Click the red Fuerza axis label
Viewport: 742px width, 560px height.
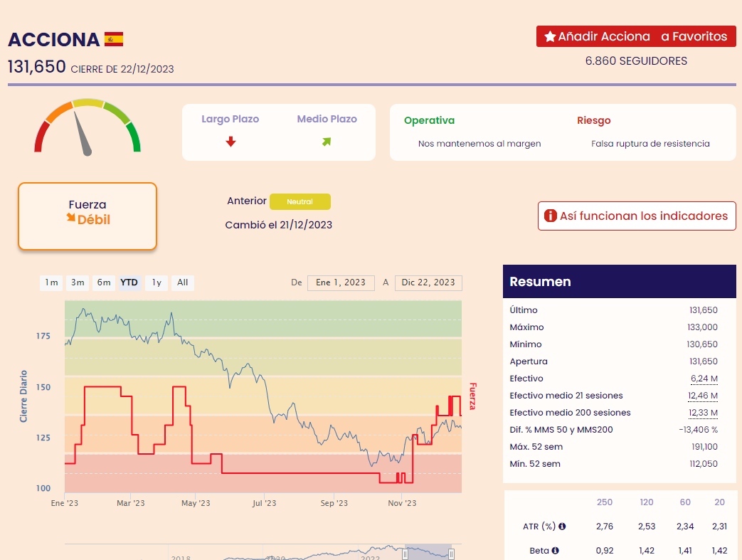pyautogui.click(x=472, y=396)
